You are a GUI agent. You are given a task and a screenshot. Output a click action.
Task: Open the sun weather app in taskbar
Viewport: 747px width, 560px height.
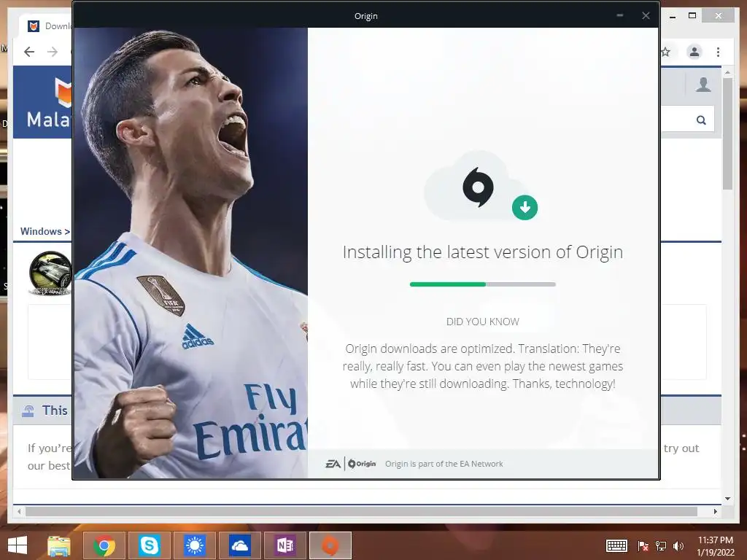click(x=194, y=545)
